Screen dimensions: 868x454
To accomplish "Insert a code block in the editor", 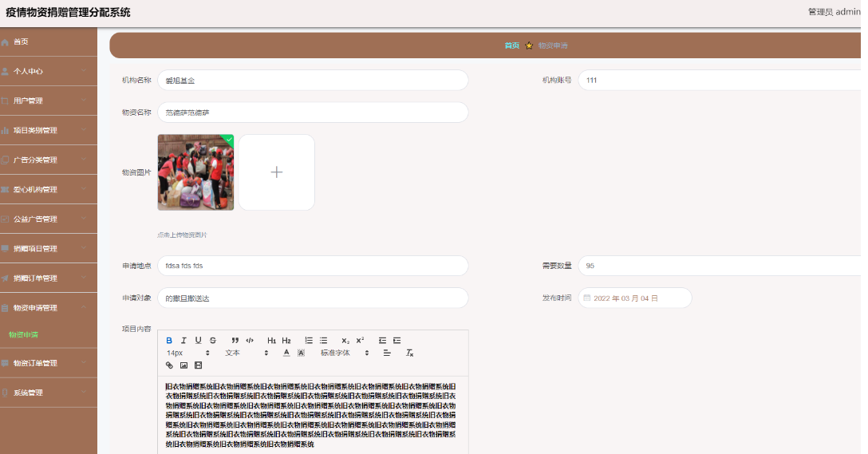I will (250, 341).
